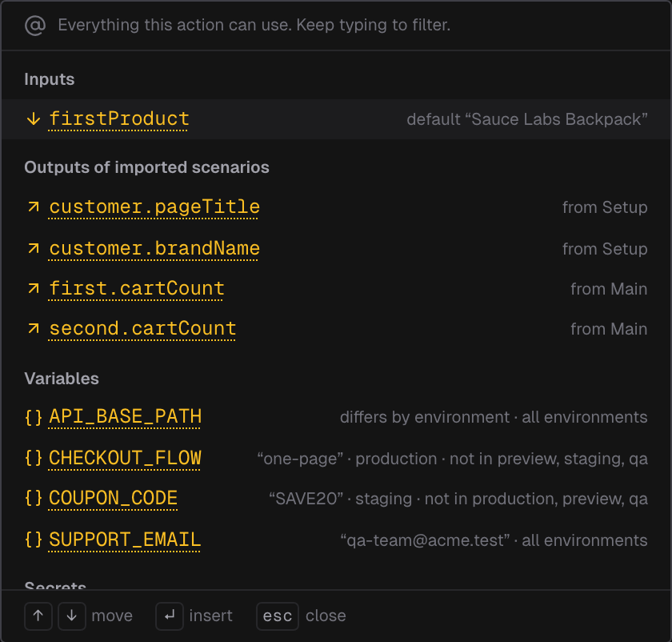The image size is (672, 642).
Task: Click the braces icon beside CHECKOUT_FLOW
Action: [34, 458]
